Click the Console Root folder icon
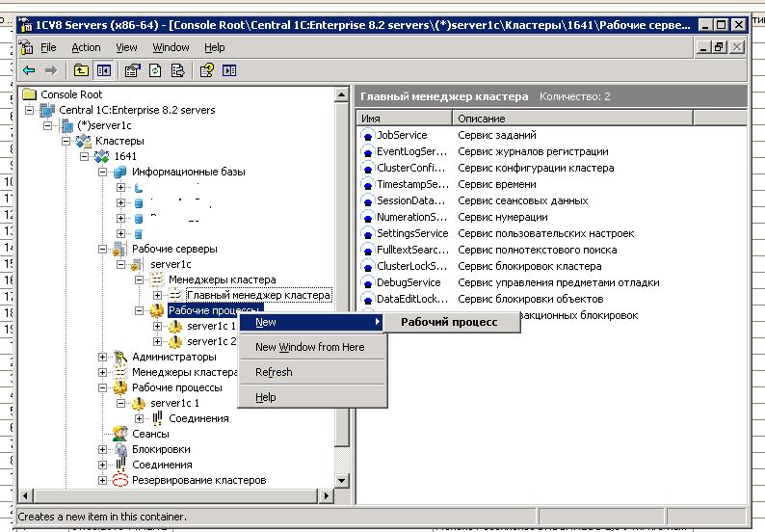765x532 pixels. pos(30,94)
